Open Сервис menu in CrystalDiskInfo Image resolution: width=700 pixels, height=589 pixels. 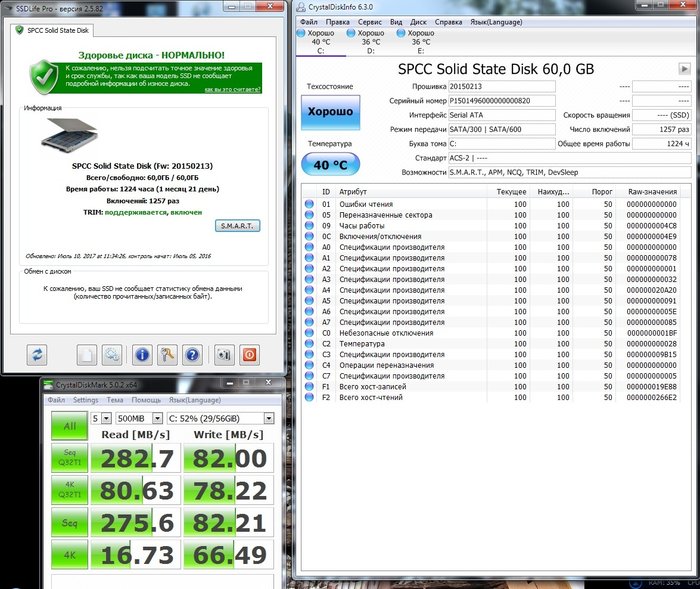[x=370, y=22]
